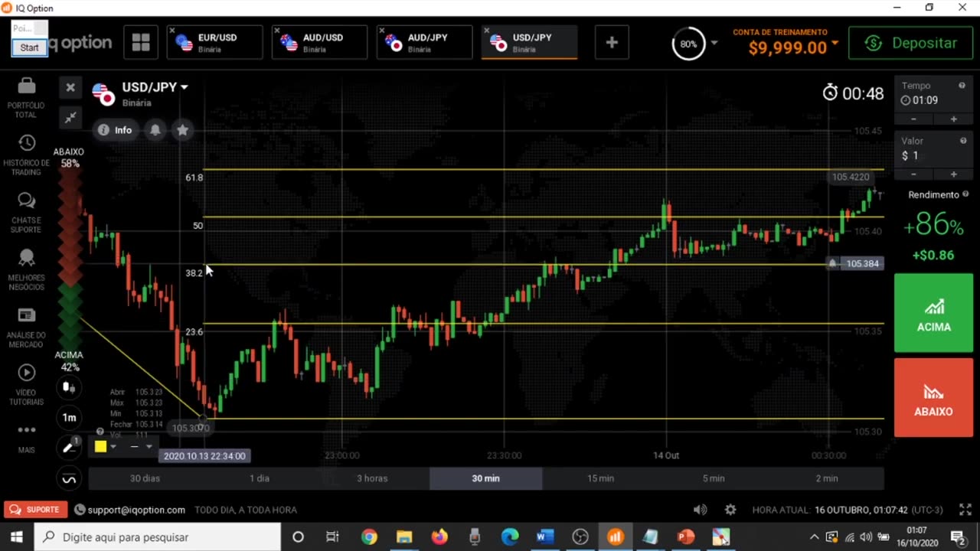Select the 30 min time range
This screenshot has width=980, height=551.
(485, 478)
